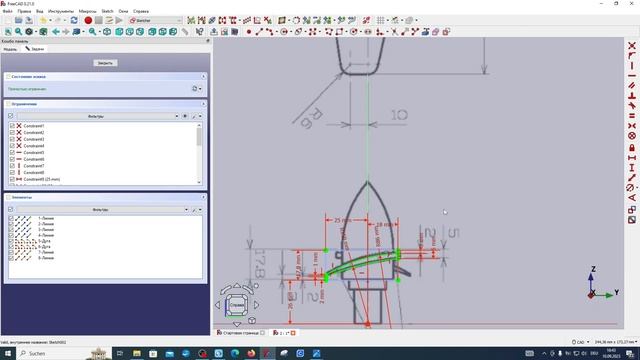Click the front view cube icon

pyautogui.click(x=119, y=31)
